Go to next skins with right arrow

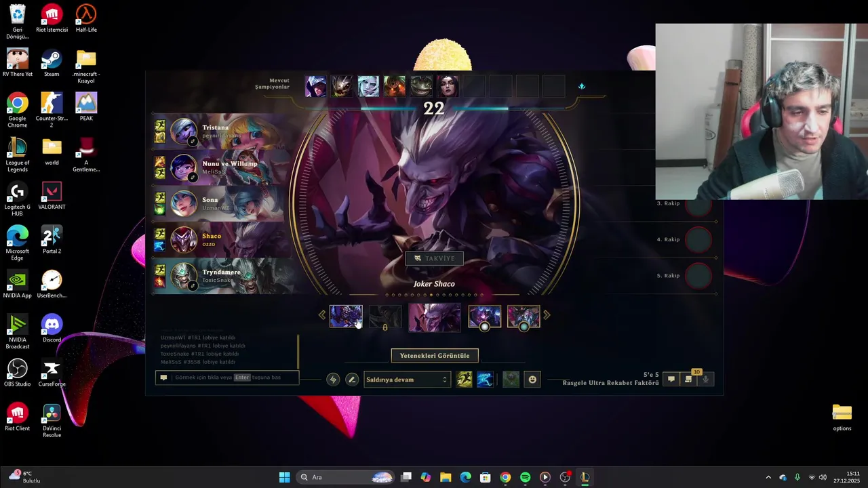pyautogui.click(x=547, y=315)
